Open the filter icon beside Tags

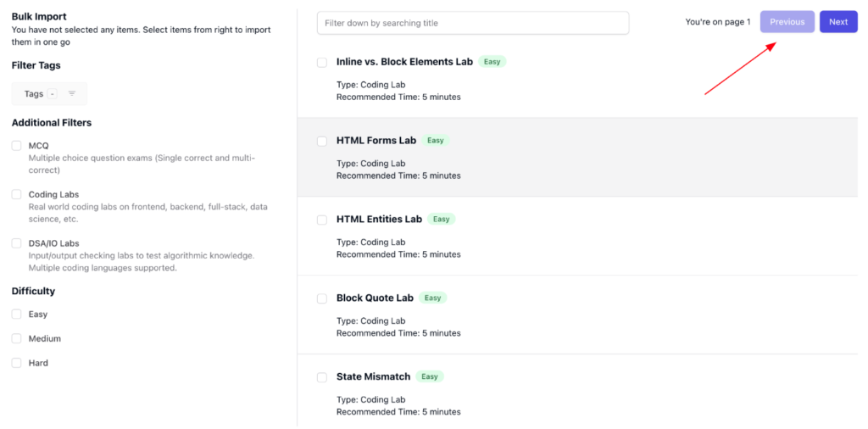tap(72, 94)
